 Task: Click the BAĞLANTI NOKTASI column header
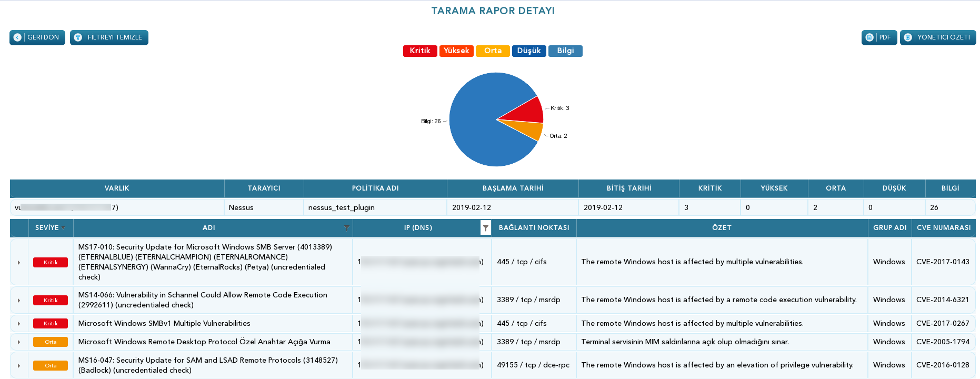click(x=534, y=228)
